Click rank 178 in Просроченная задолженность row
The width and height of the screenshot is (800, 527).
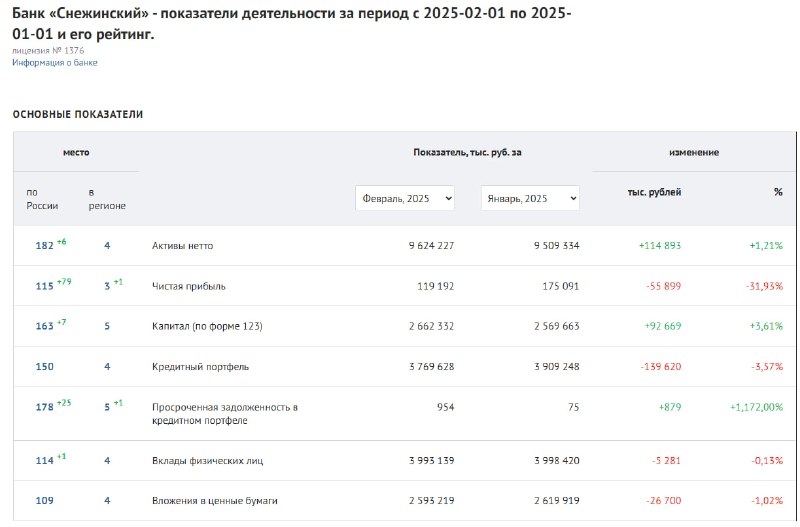pyautogui.click(x=44, y=407)
